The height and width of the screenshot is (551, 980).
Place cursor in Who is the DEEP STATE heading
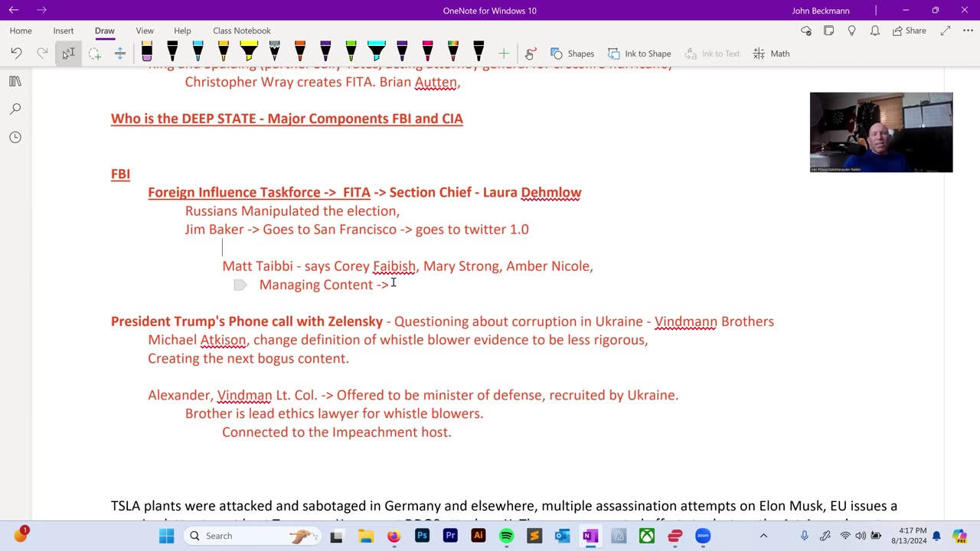point(287,119)
